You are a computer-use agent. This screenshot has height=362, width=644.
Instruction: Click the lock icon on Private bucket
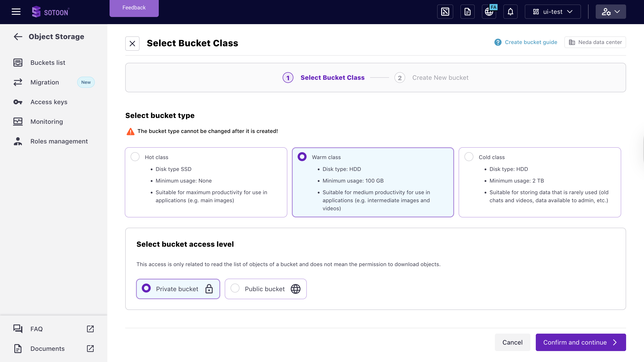(209, 289)
